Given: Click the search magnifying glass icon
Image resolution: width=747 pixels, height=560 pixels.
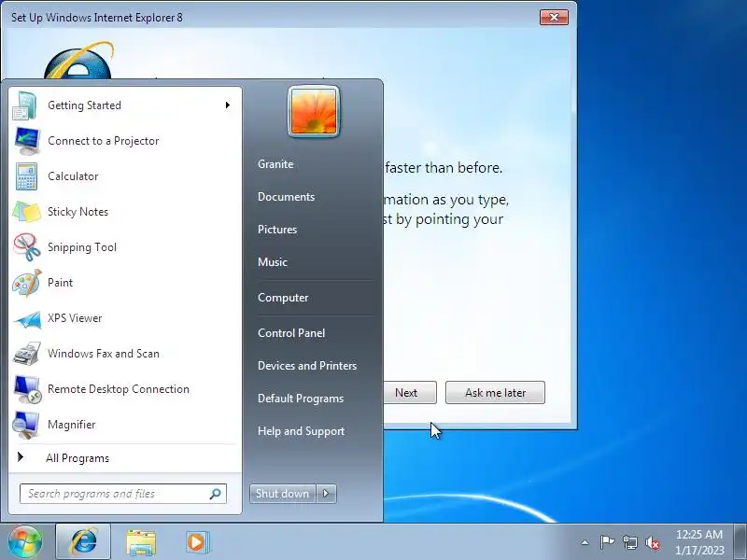Looking at the screenshot, I should [x=215, y=494].
